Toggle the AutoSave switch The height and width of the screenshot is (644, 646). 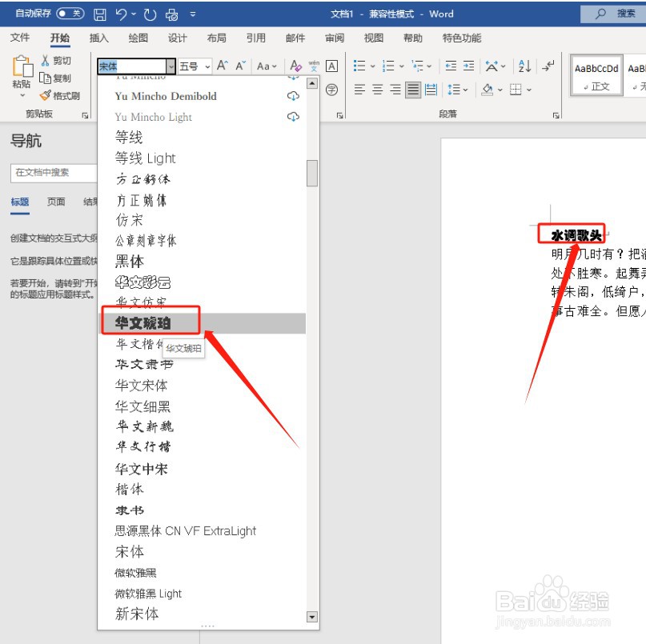70,14
